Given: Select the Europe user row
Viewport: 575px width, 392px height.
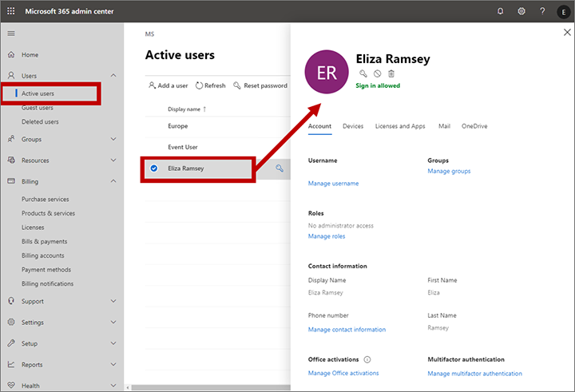Looking at the screenshot, I should [218, 126].
